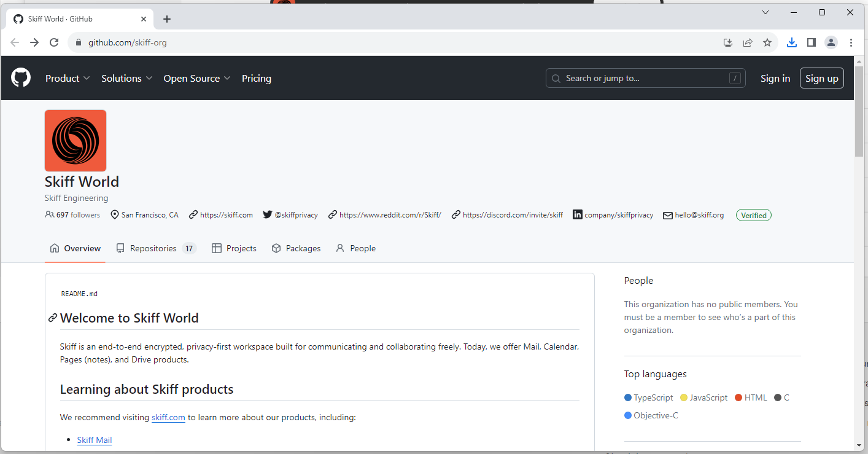This screenshot has height=454, width=868.
Task: Open the 697 followers link
Action: pos(72,215)
